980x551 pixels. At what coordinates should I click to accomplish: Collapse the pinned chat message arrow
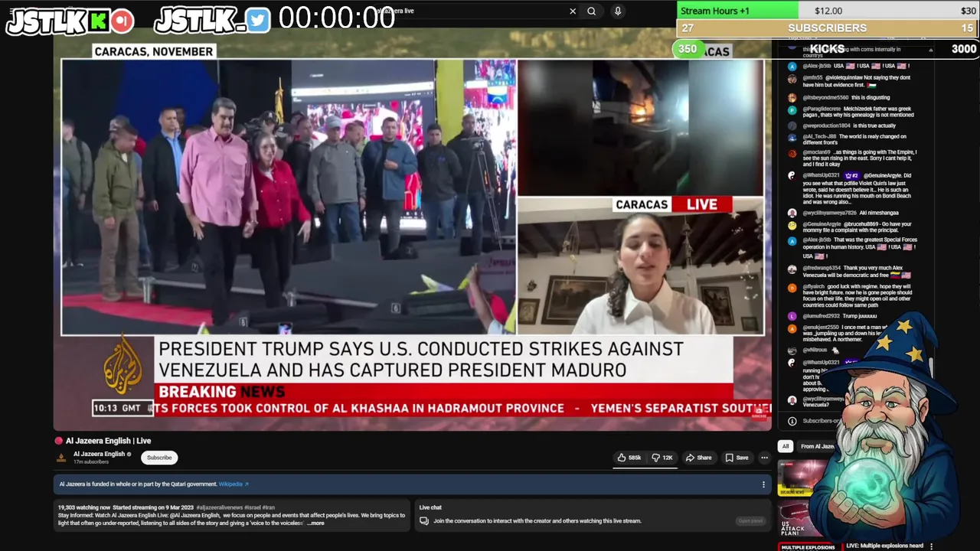[x=930, y=50]
